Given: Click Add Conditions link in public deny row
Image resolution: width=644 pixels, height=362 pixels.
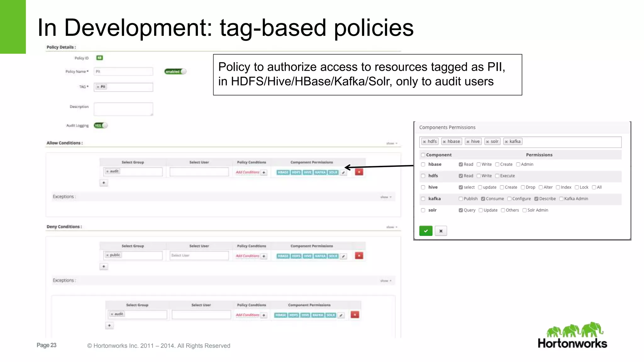Looking at the screenshot, I should click(247, 256).
